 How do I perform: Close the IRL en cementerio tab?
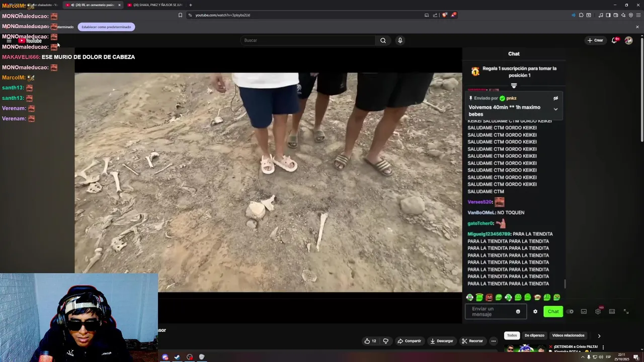[119, 5]
